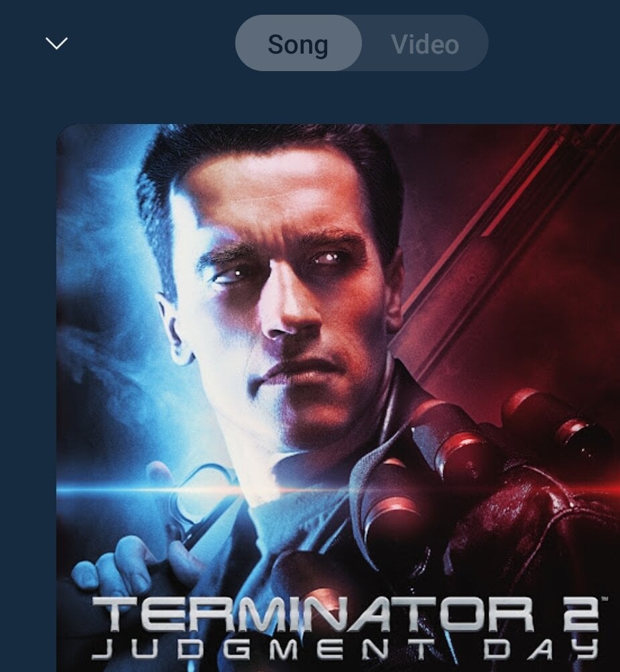
Task: Toggle playback mode to Video
Action: [x=425, y=44]
